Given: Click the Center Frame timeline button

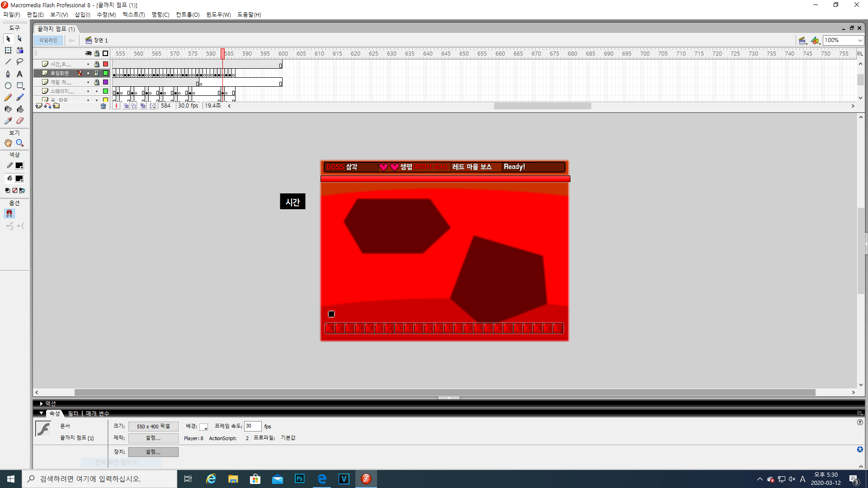Looking at the screenshot, I should pos(117,106).
